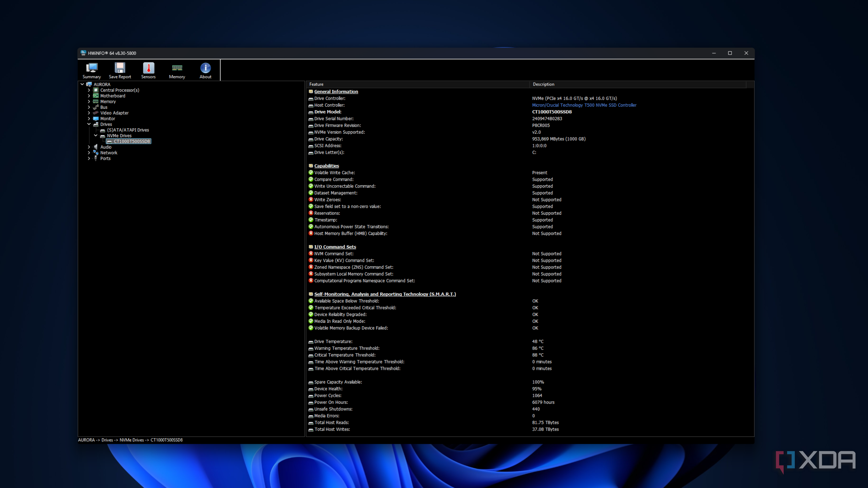Select (S)ATA/ATAPI Drives tree item
This screenshot has height=488, width=868.
tap(128, 130)
